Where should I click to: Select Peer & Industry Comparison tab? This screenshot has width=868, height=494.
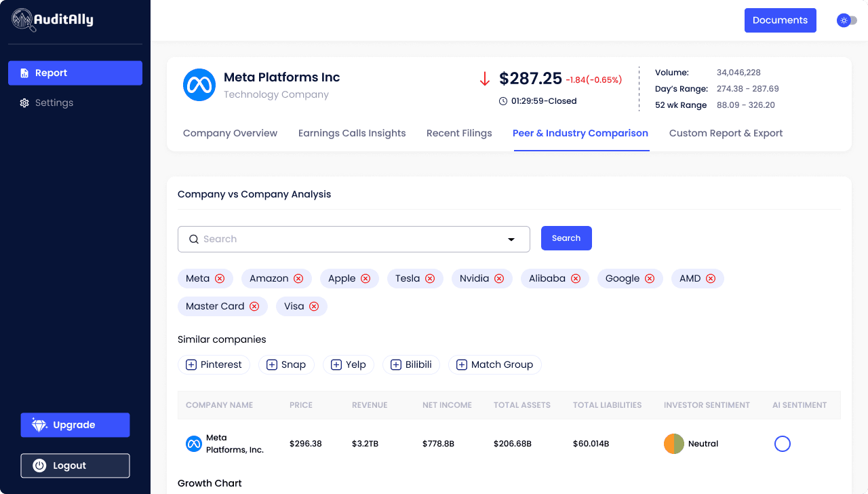[580, 133]
